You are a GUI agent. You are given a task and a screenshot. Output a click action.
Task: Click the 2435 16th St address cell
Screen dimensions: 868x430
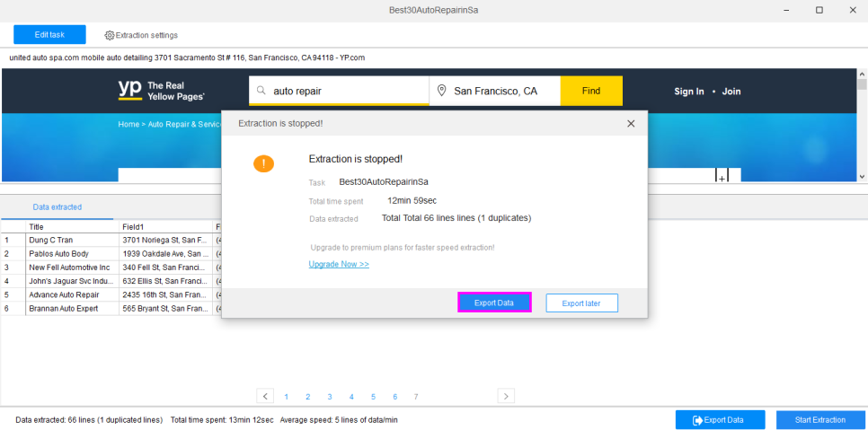165,294
